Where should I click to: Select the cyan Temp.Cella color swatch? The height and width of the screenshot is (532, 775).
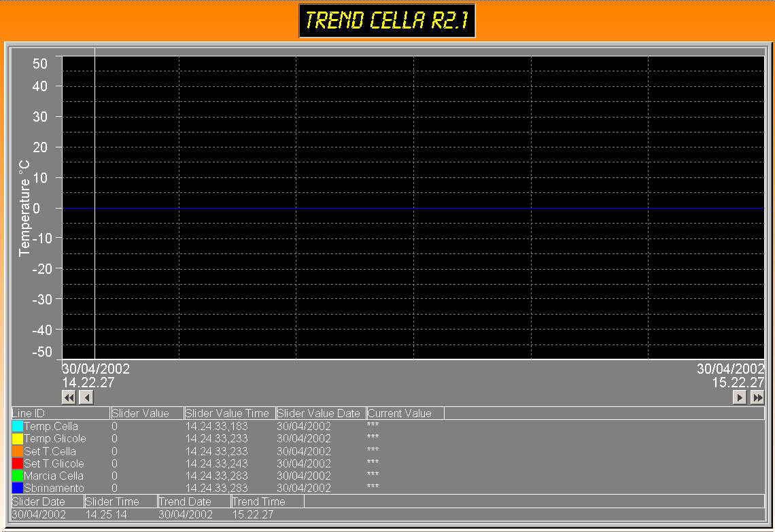[17, 426]
